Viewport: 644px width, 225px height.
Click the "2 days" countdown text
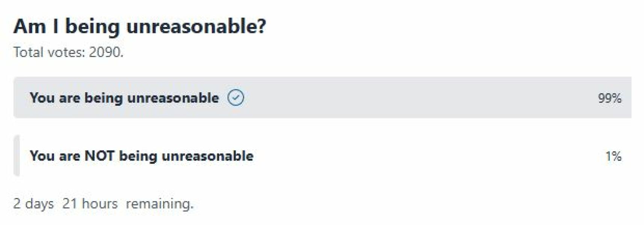click(x=33, y=204)
